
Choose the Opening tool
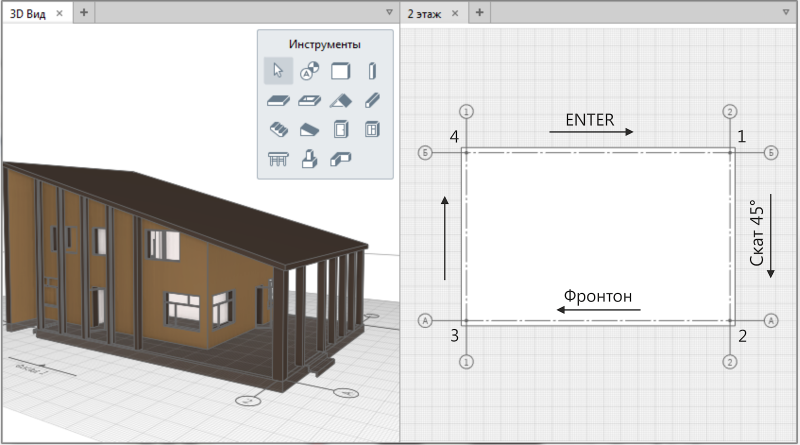309,101
